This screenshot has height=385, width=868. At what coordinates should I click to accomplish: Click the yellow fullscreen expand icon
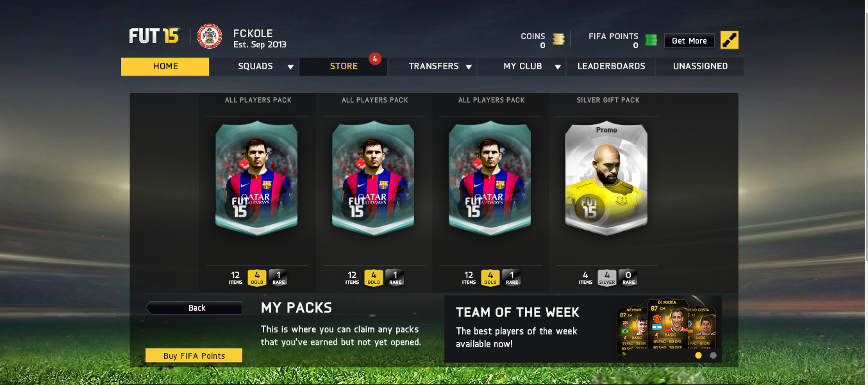click(x=730, y=40)
